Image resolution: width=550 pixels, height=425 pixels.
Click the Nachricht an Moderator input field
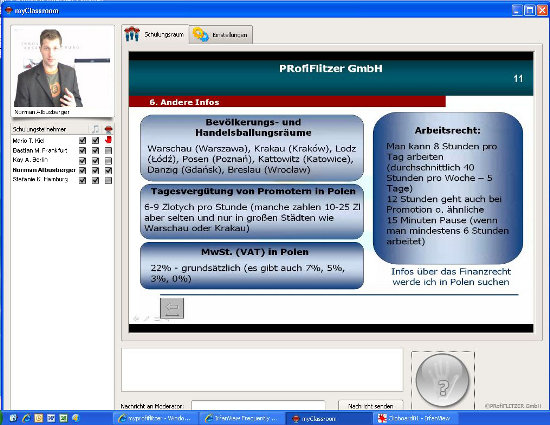pos(258,406)
